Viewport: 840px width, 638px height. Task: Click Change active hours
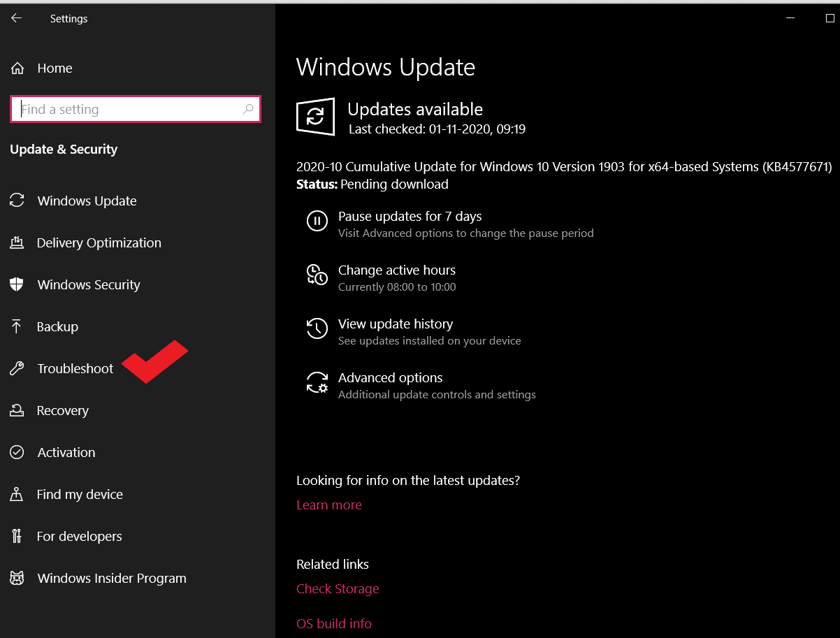397,270
